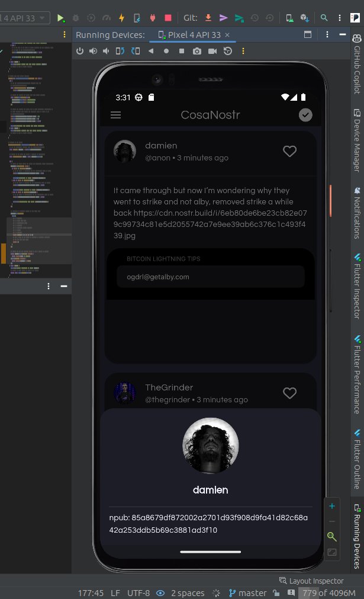Zoom in emulator plus button
The height and width of the screenshot is (599, 364).
click(332, 506)
